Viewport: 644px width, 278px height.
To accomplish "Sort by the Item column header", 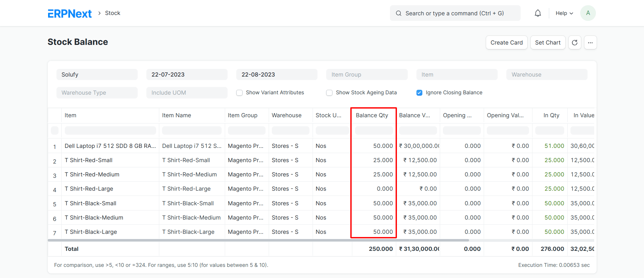I will 110,116.
